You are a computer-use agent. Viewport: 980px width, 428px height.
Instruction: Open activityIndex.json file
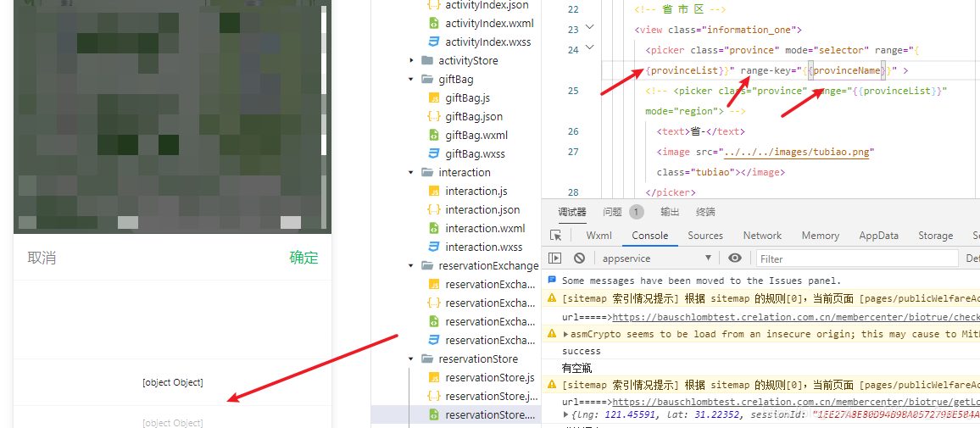[487, 5]
